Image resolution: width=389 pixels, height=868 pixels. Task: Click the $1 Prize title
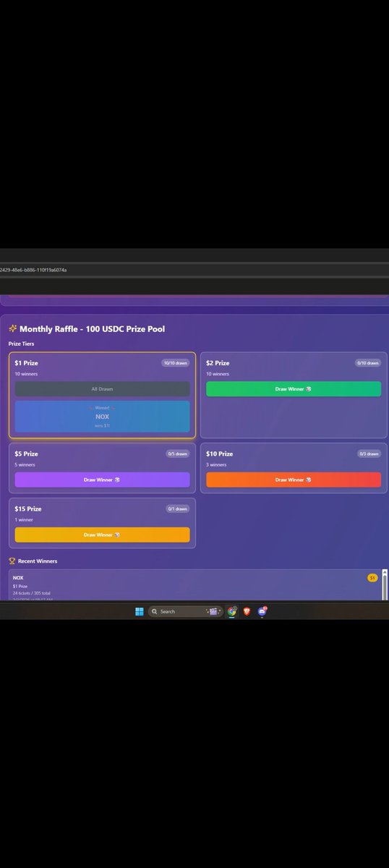click(x=26, y=363)
